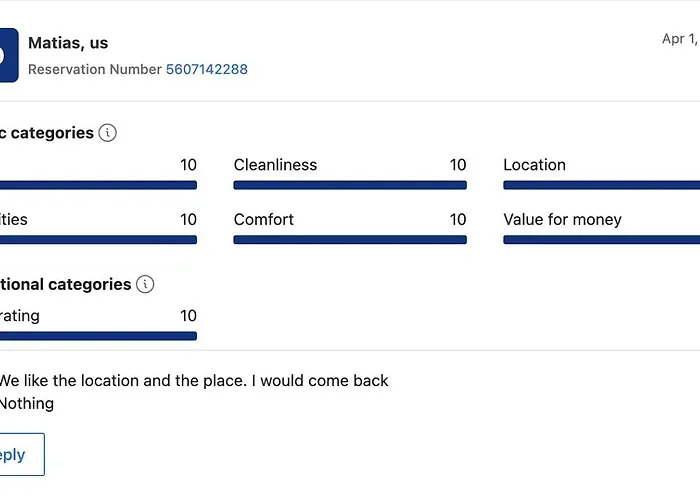Click info icon next to additional categories
The height and width of the screenshot is (500, 700).
pyautogui.click(x=145, y=284)
